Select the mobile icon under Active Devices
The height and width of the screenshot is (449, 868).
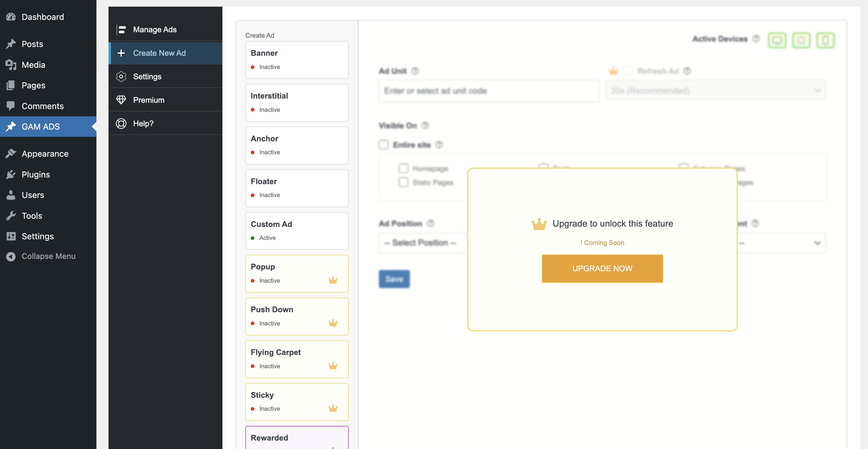pyautogui.click(x=825, y=40)
